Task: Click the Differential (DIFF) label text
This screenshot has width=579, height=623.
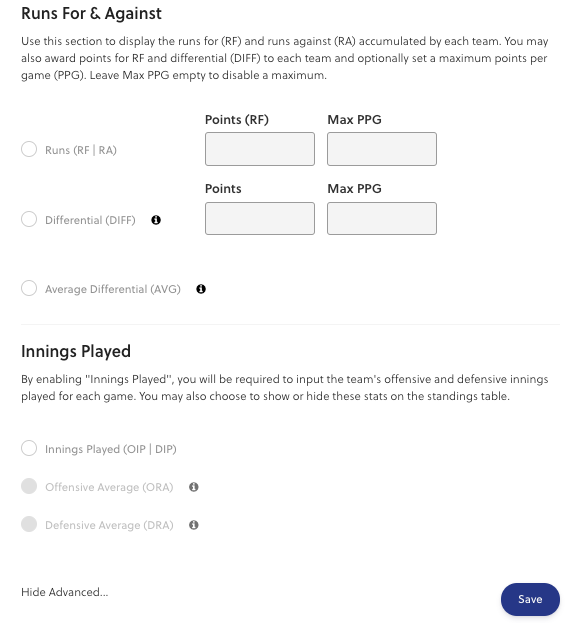Action: point(90,220)
